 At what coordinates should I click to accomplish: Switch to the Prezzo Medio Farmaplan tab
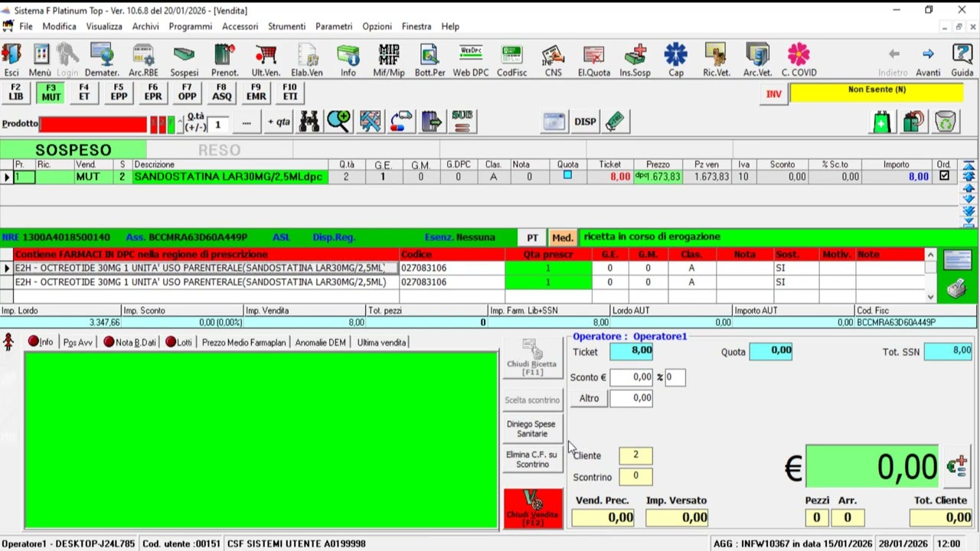tap(243, 342)
